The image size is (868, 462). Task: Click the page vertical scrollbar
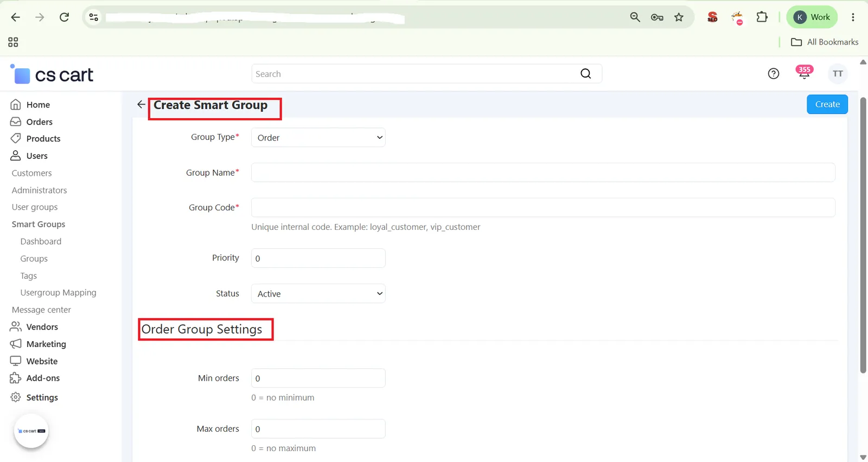pyautogui.click(x=863, y=235)
